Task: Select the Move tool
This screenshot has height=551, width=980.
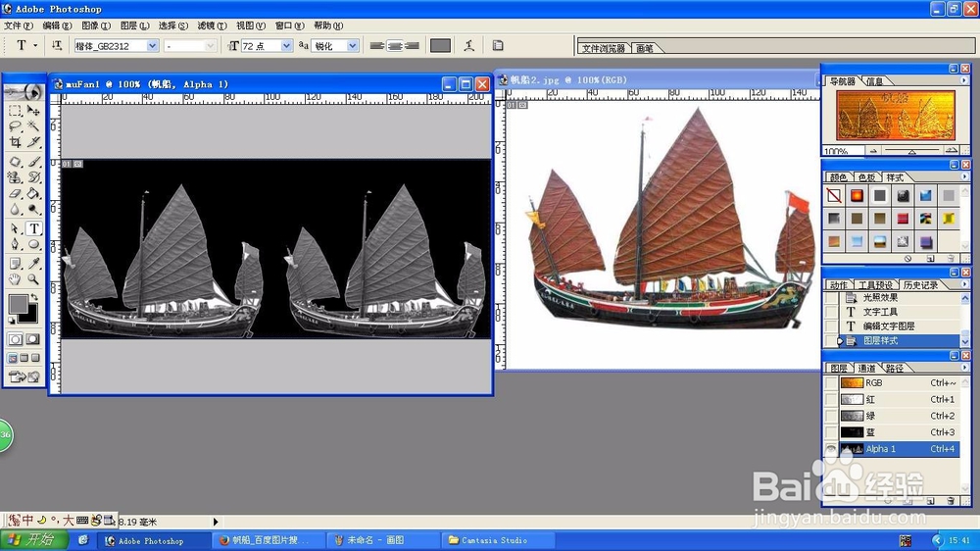Action: coord(33,111)
